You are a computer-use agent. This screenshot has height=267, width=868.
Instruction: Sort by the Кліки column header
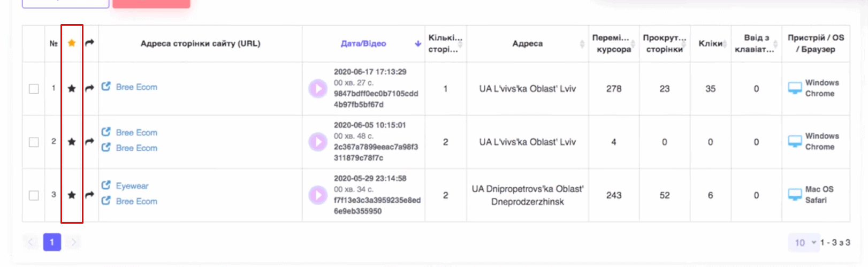[710, 44]
